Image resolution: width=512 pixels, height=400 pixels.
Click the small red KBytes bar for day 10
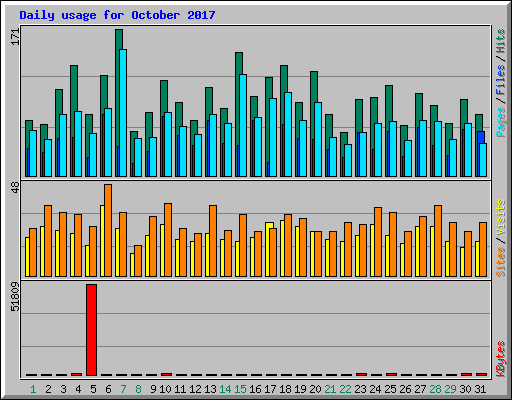point(166,374)
